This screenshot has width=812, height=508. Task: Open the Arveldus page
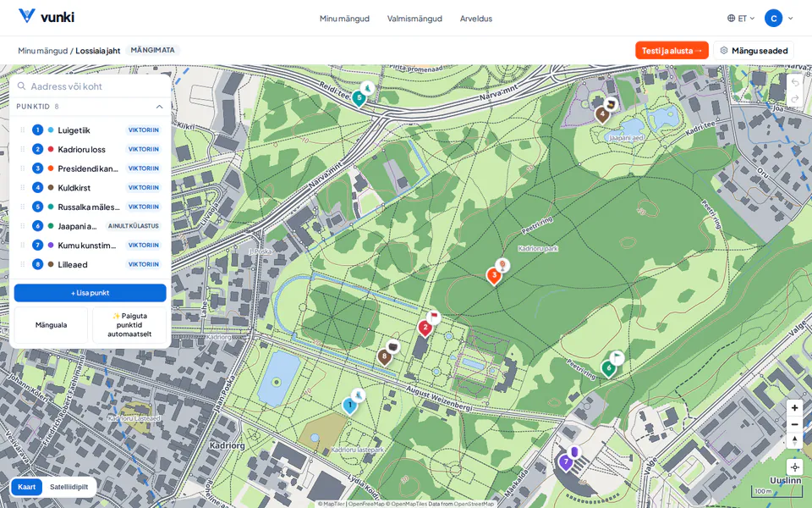click(476, 19)
